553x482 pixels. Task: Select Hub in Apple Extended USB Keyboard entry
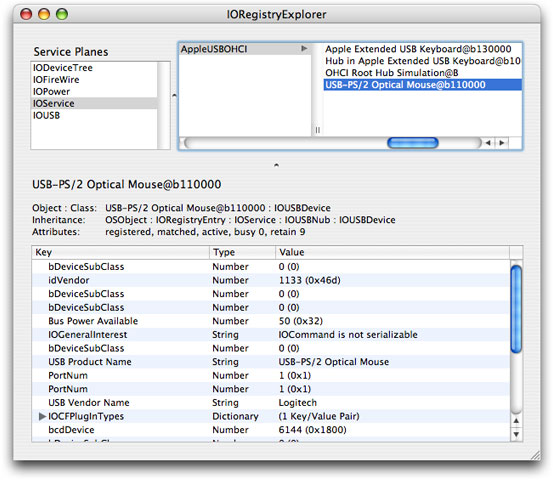click(422, 61)
